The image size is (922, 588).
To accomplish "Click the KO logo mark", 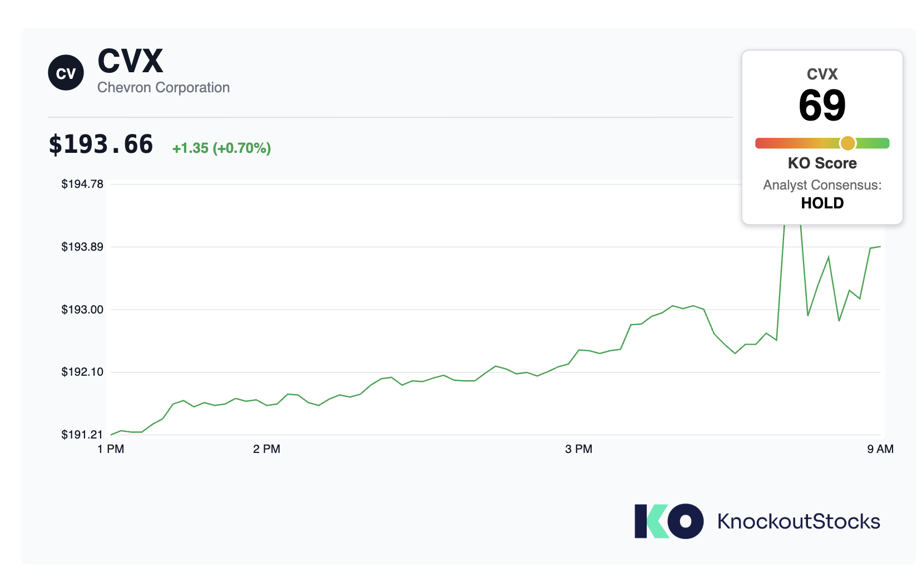I will pyautogui.click(x=668, y=521).
